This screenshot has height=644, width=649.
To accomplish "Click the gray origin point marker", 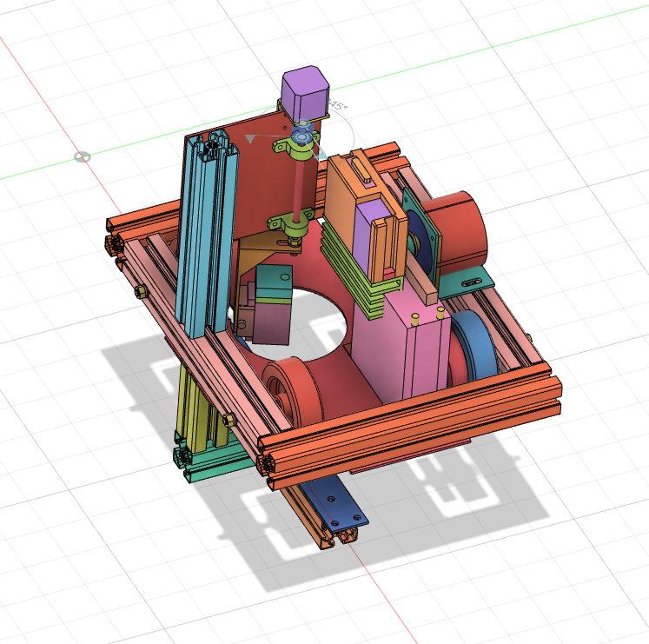I will 83,157.
